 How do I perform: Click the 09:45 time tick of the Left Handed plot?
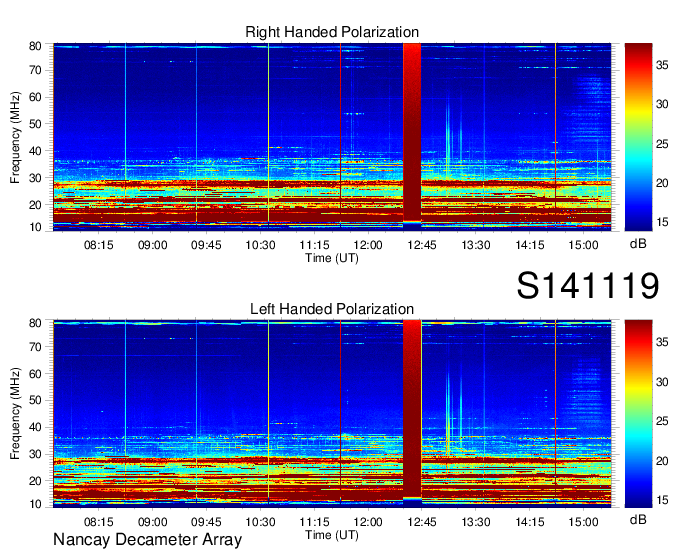point(206,522)
